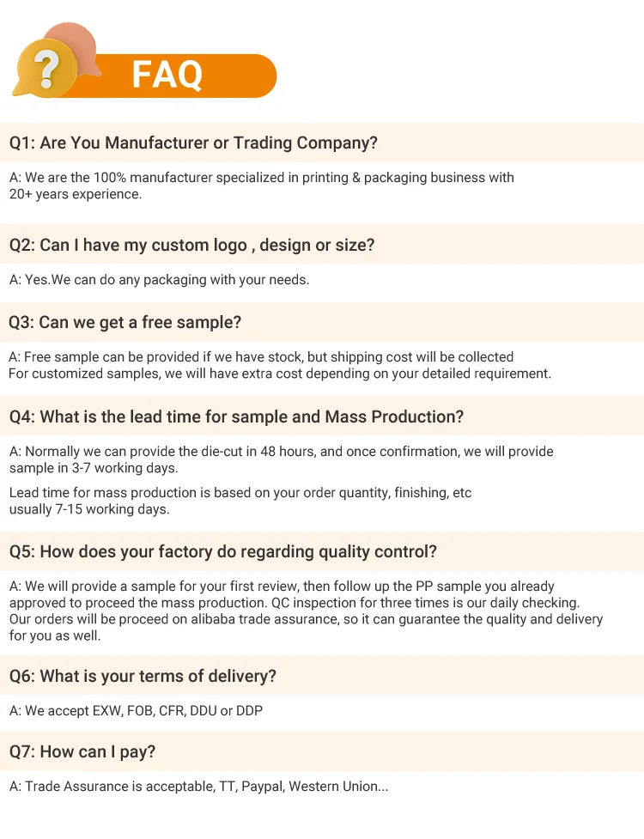Select the Q4 lead time question header
Screen dimensions: 644x839
[236, 417]
